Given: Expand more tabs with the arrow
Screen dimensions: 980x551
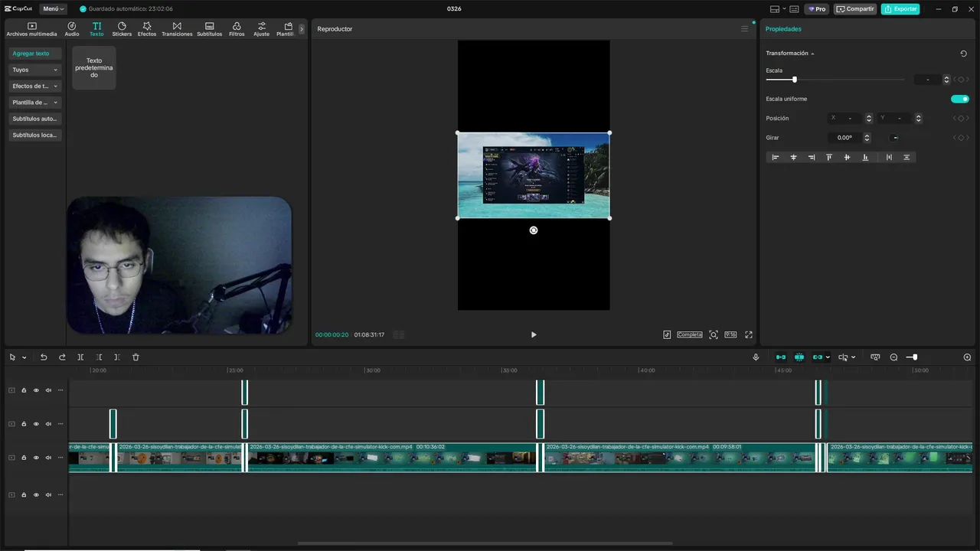Looking at the screenshot, I should [x=301, y=29].
